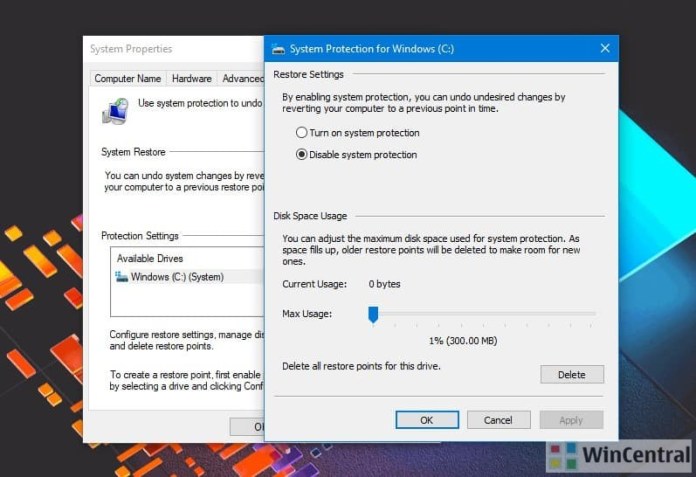The image size is (696, 477).
Task: Click 'Current Usage:' label
Action: point(315,284)
